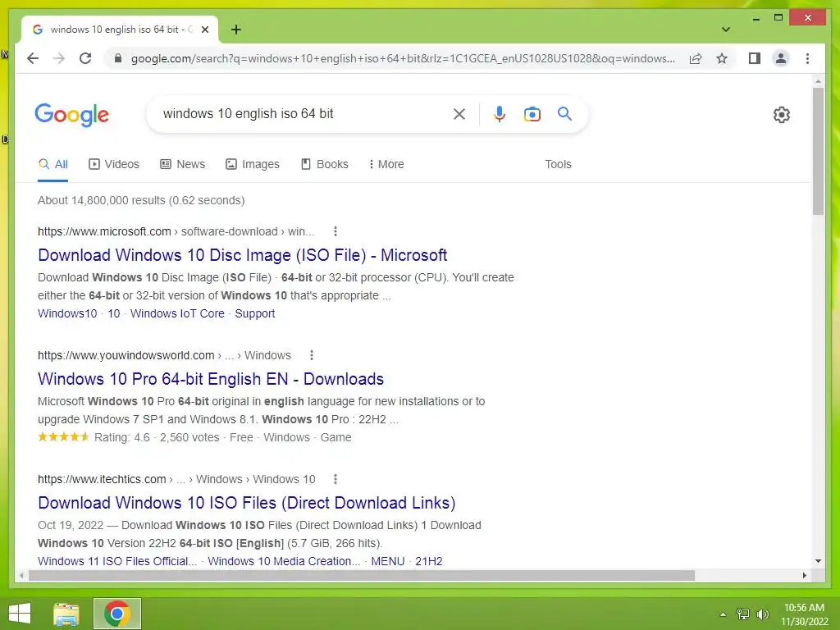Click the browser forward arrow
840x630 pixels.
tap(59, 58)
